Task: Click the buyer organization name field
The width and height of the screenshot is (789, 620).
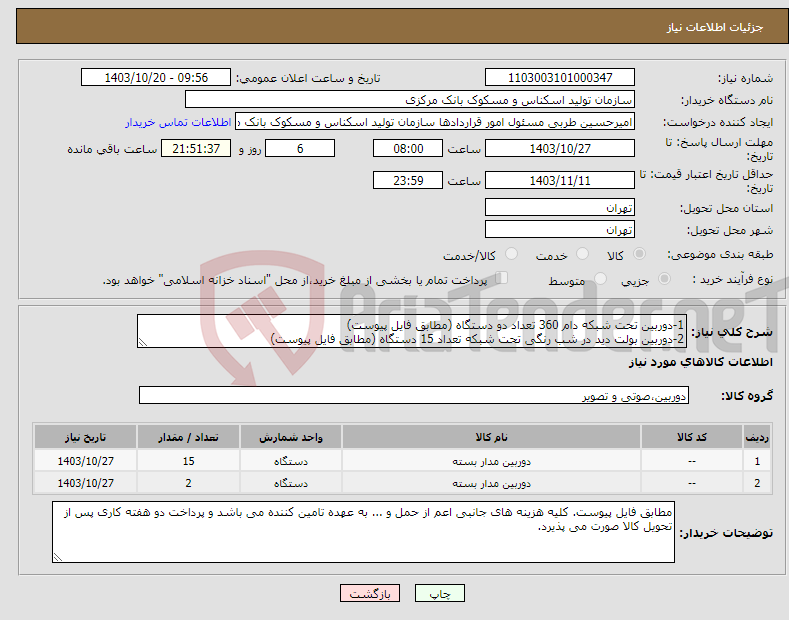Action: coord(410,100)
